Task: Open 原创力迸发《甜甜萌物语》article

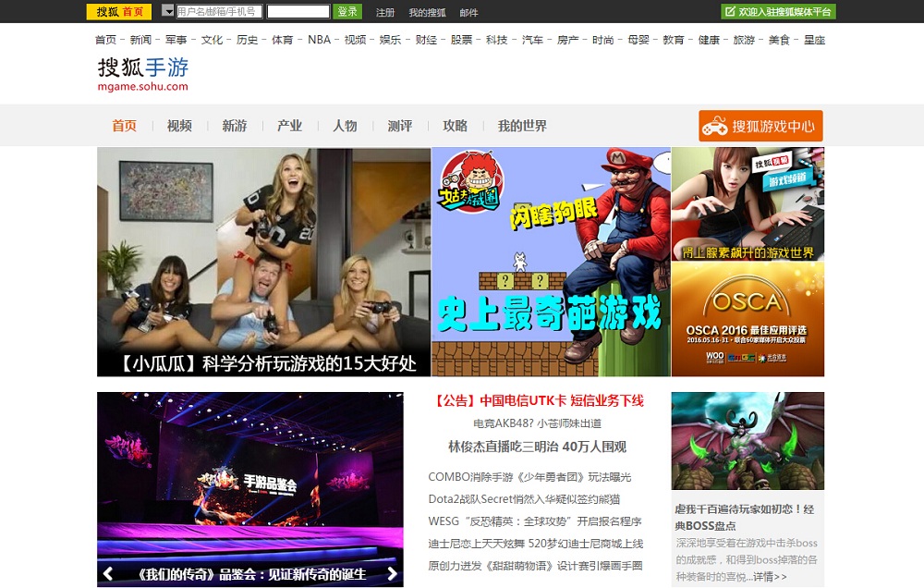Action: (x=534, y=566)
